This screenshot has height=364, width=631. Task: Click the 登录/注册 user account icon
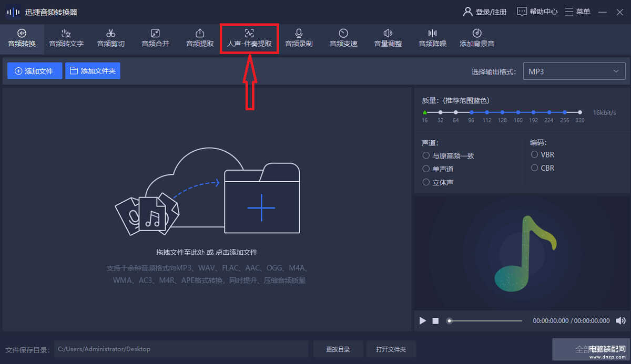[467, 12]
